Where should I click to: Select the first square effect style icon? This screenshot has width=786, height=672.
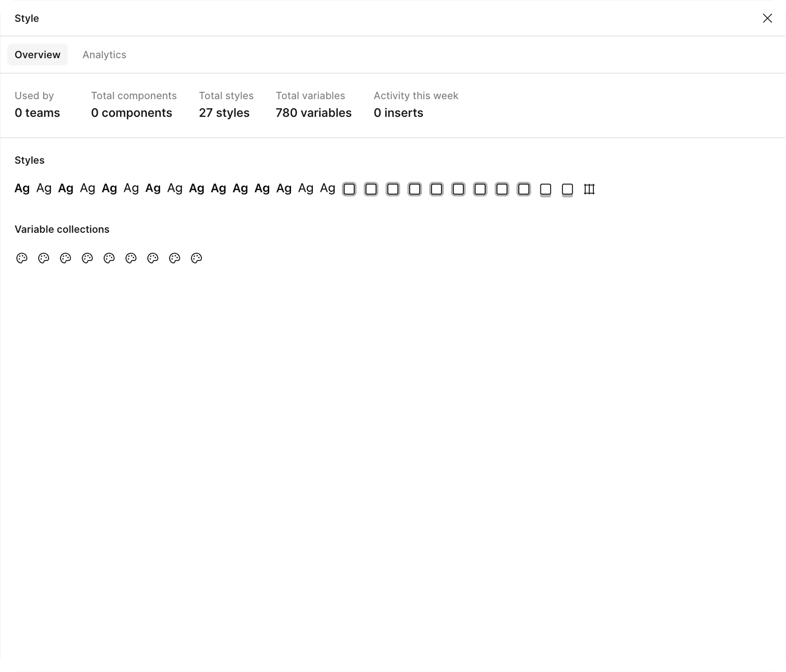[349, 189]
